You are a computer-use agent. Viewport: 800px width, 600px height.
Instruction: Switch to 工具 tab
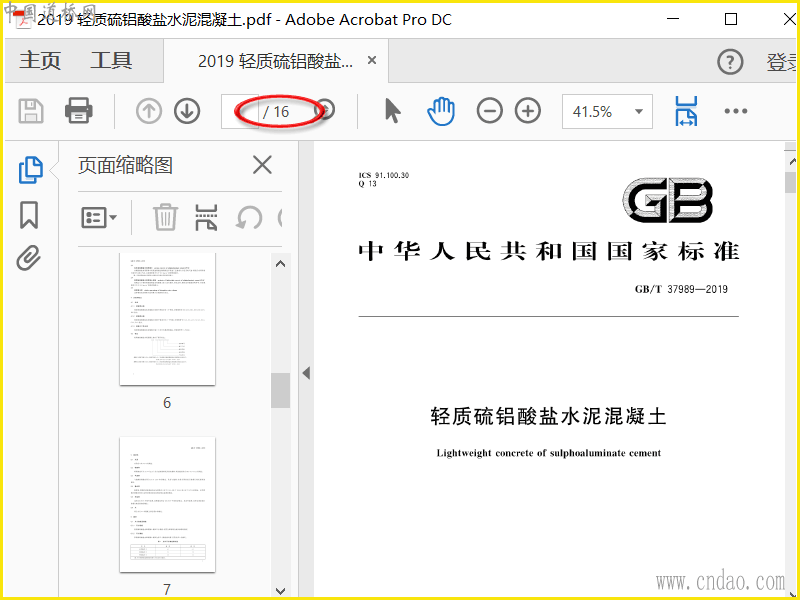coord(111,60)
